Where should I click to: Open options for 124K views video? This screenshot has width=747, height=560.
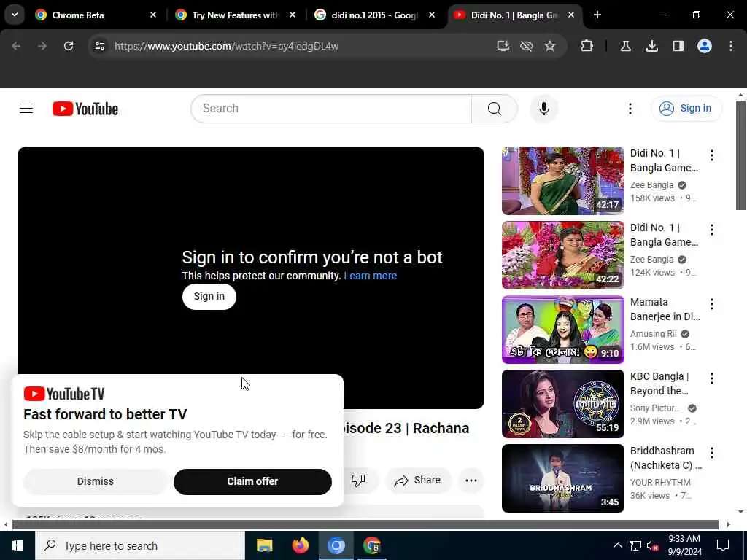coord(712,230)
